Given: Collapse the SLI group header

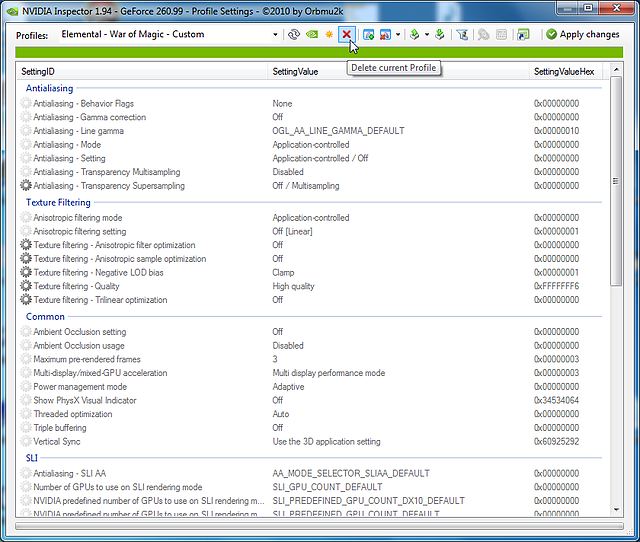Looking at the screenshot, I should [32, 458].
